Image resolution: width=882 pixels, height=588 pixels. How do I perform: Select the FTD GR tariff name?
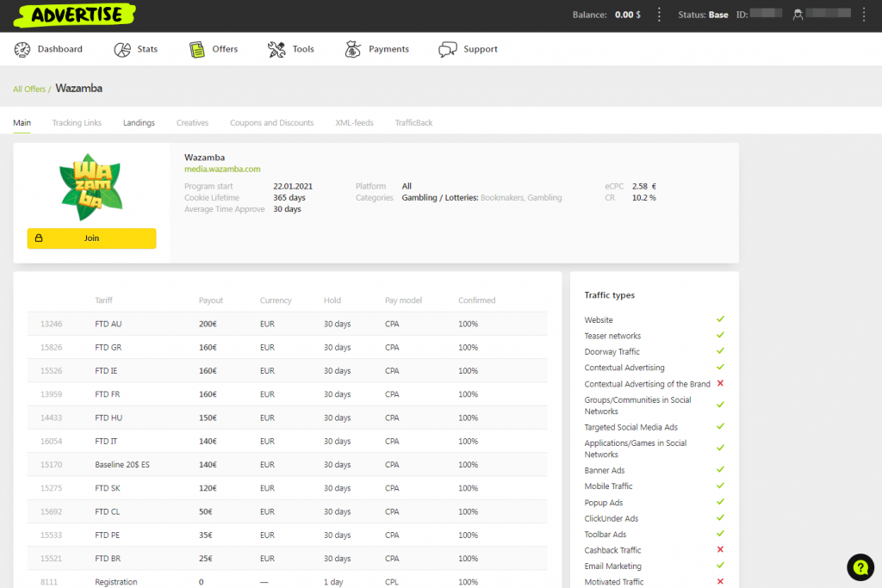point(108,348)
